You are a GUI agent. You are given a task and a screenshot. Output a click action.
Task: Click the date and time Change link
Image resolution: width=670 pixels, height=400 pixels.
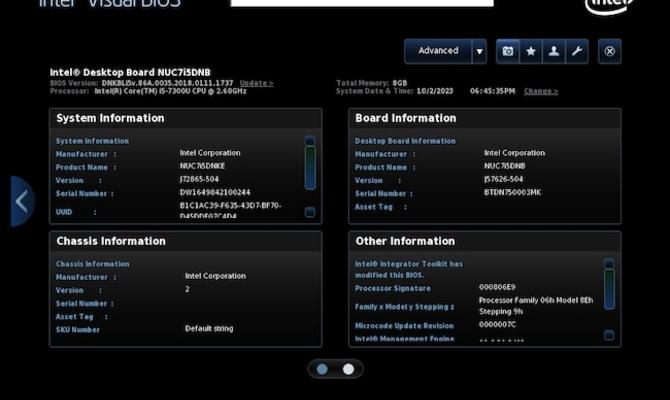tap(541, 91)
